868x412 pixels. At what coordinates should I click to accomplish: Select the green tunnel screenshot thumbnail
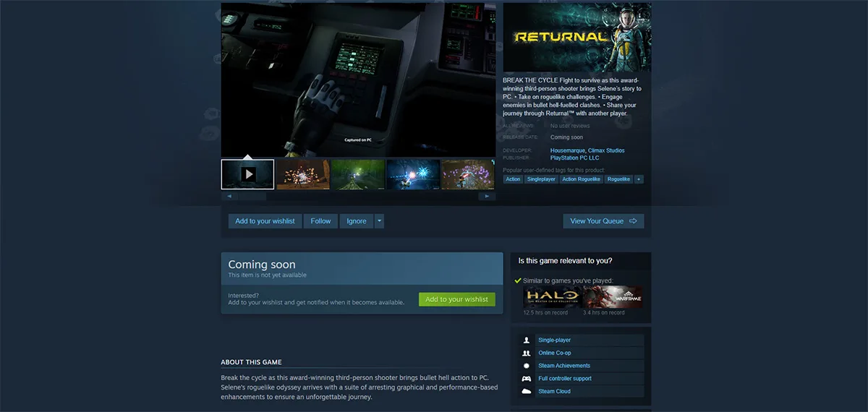[357, 174]
